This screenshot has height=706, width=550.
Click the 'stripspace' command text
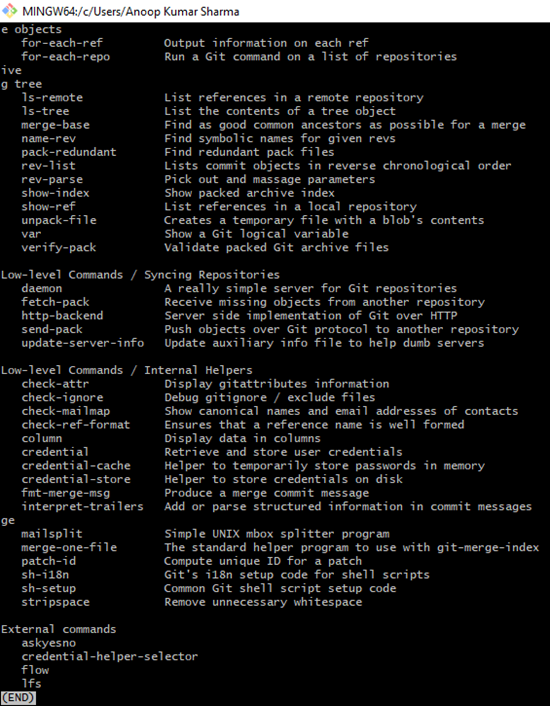(55, 602)
